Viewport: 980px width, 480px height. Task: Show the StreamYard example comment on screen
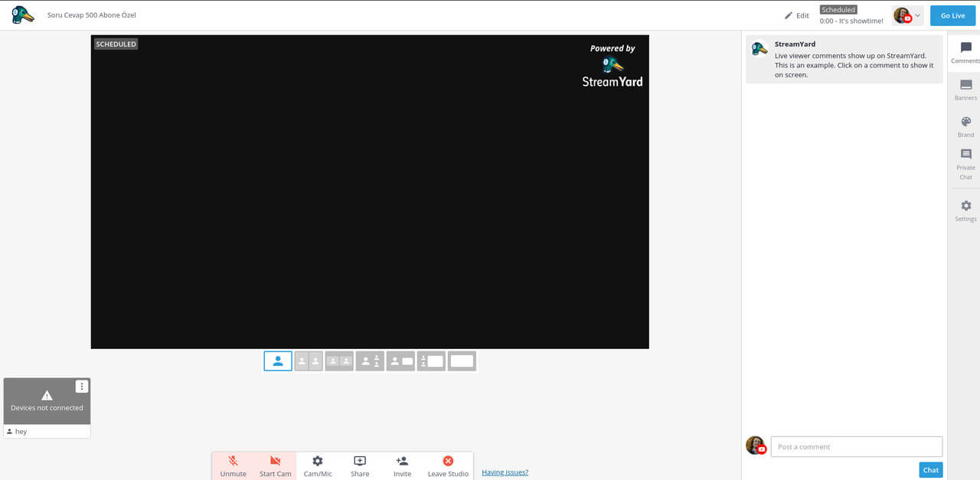click(x=844, y=59)
